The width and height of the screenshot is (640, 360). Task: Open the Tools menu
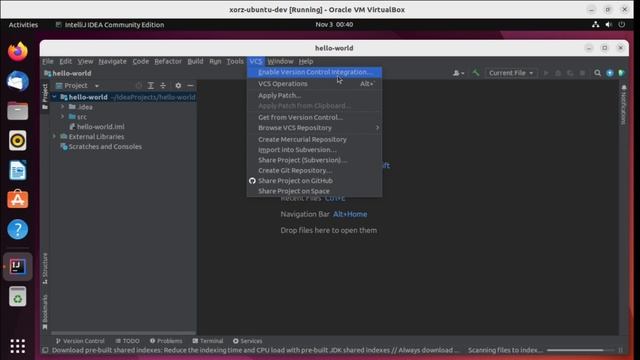point(235,61)
